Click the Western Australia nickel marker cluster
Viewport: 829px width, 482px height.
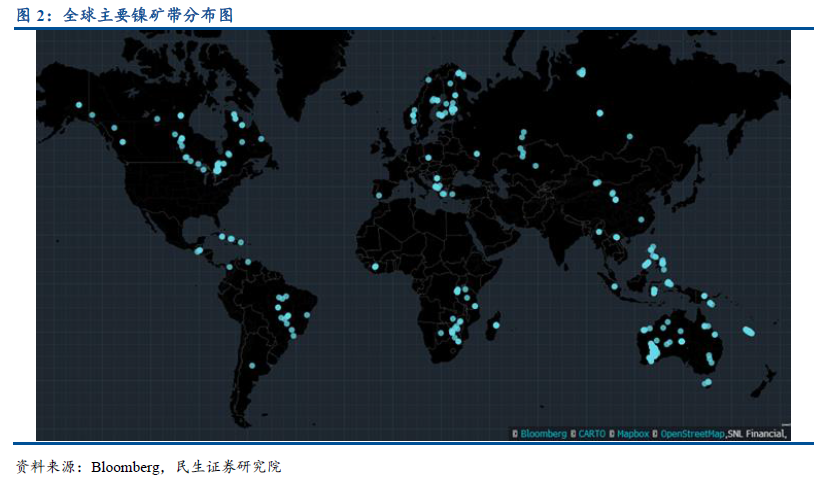coord(654,350)
